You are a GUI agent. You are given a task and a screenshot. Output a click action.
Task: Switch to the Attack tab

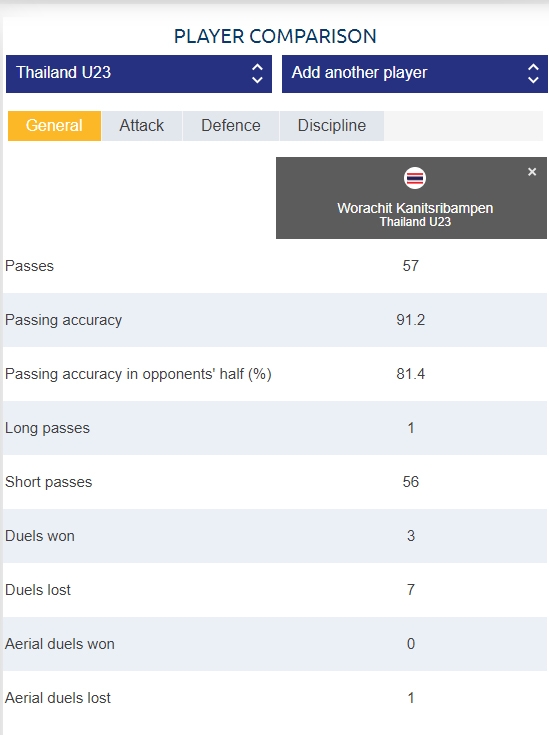click(x=142, y=126)
